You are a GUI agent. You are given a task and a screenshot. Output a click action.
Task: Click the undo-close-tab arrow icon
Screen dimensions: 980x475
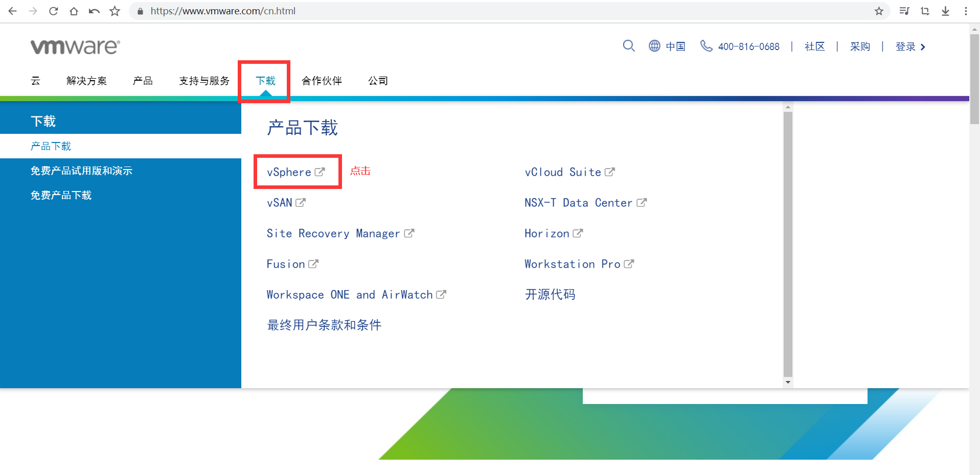click(94, 11)
